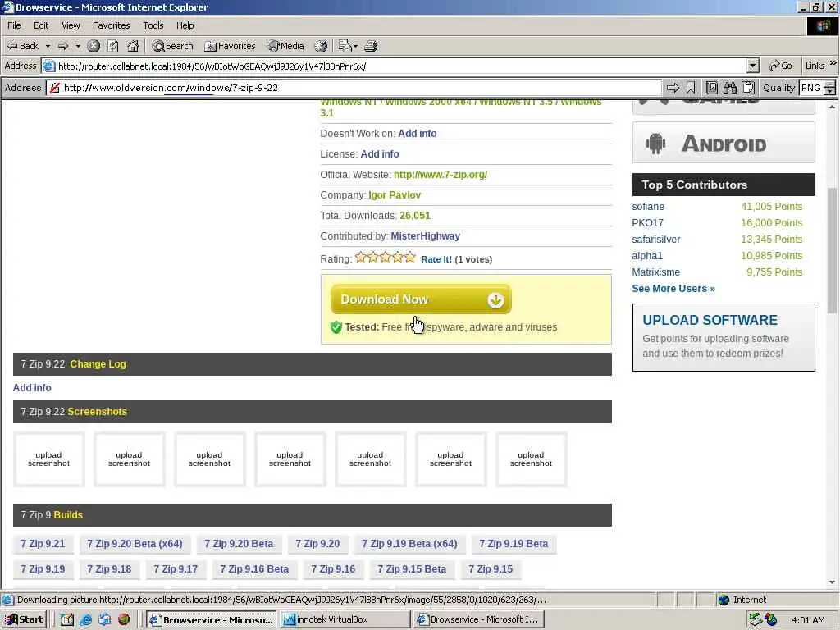
Task: Open the Mail dropdown arrow
Action: (355, 46)
